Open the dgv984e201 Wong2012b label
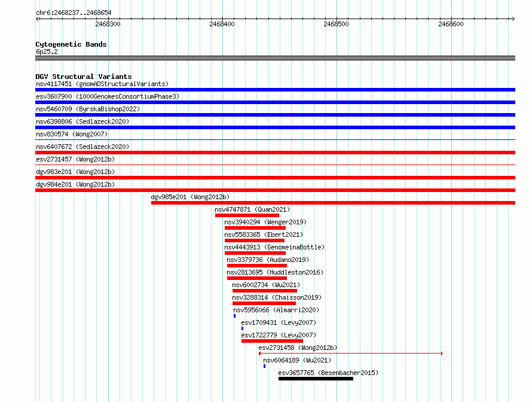 point(75,184)
